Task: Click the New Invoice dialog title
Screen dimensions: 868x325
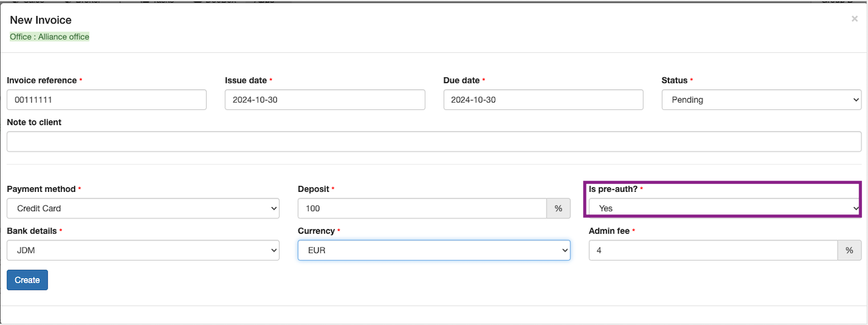Action: pos(40,21)
